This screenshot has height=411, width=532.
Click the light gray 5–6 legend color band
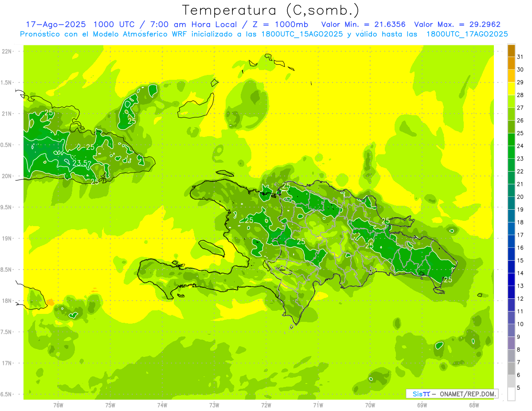click(x=511, y=381)
